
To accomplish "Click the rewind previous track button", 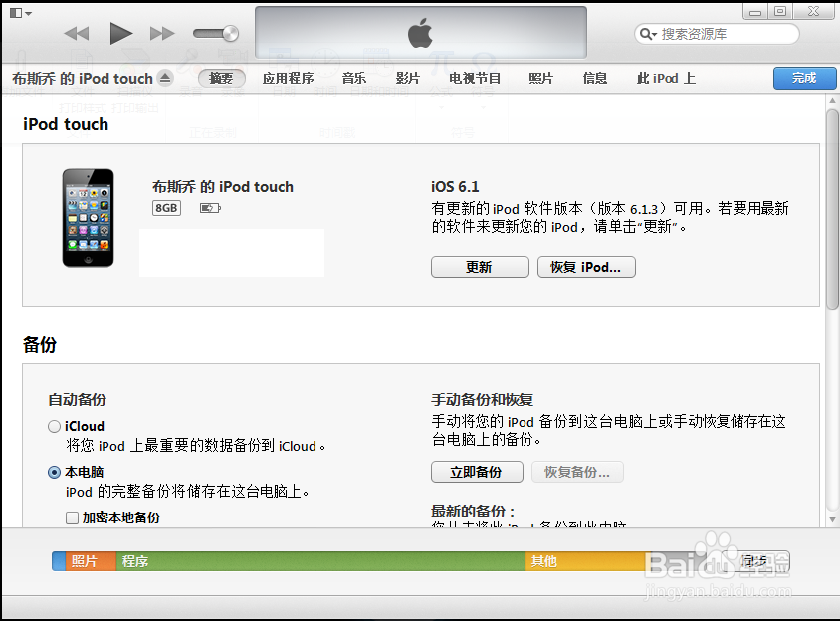I will click(76, 34).
